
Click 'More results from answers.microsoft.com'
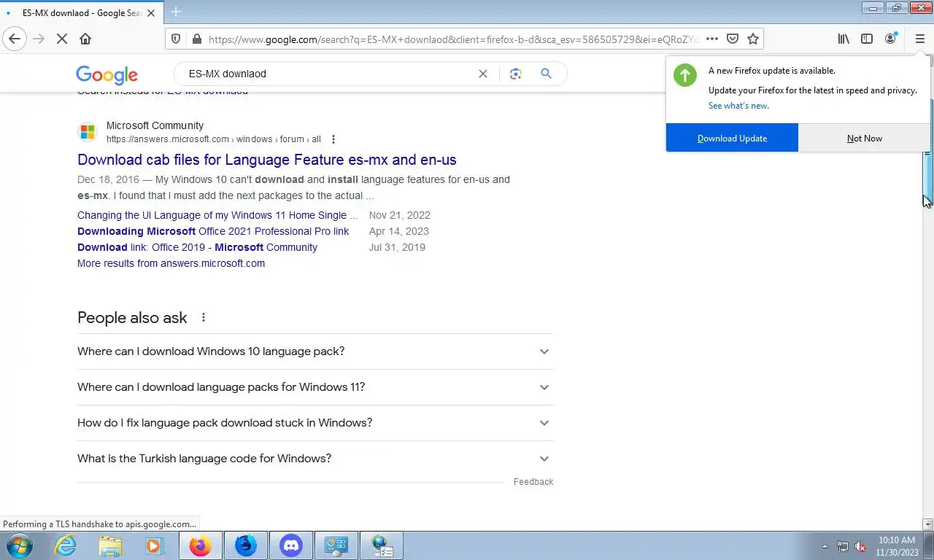171,263
